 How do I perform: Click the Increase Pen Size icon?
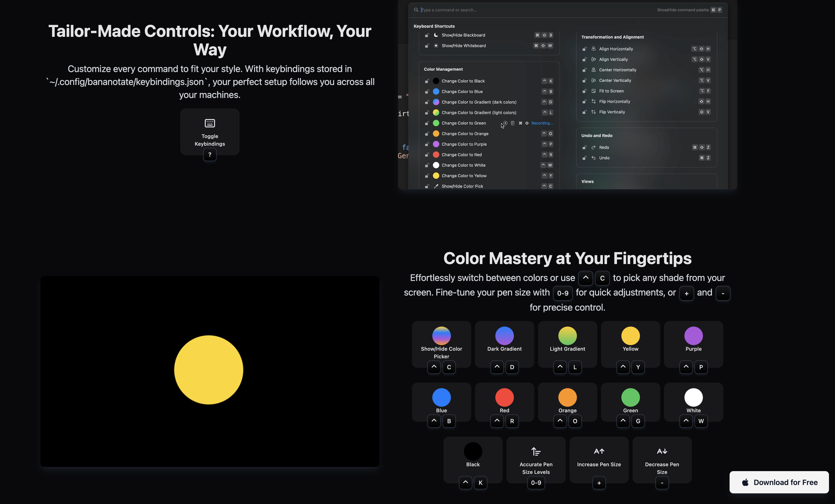[x=599, y=451]
